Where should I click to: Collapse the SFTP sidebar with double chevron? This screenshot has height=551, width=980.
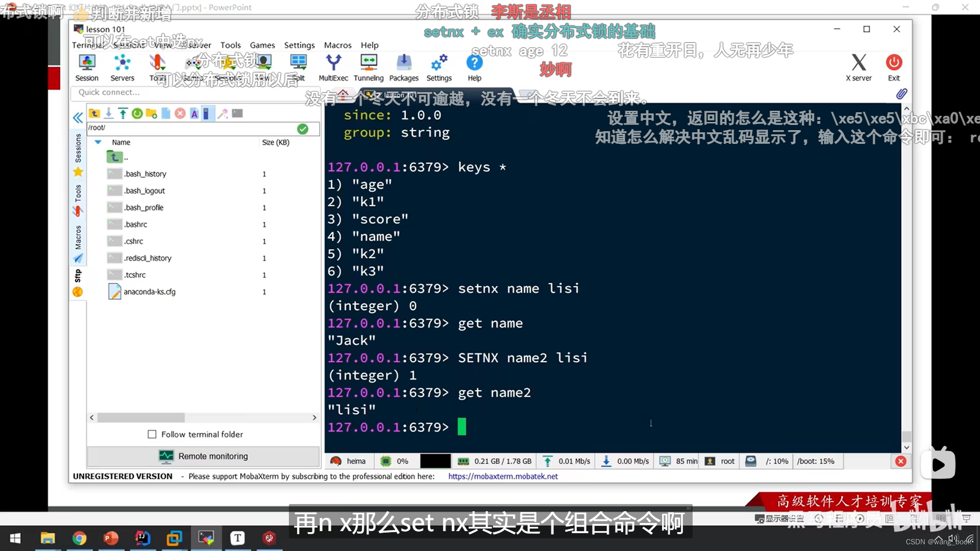click(x=78, y=118)
